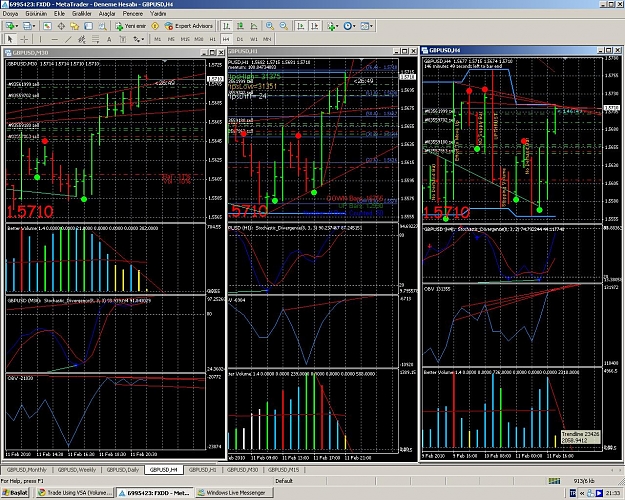The image size is (625, 500).
Task: Expand the Periods dropdown arrow
Action: coord(354,26)
